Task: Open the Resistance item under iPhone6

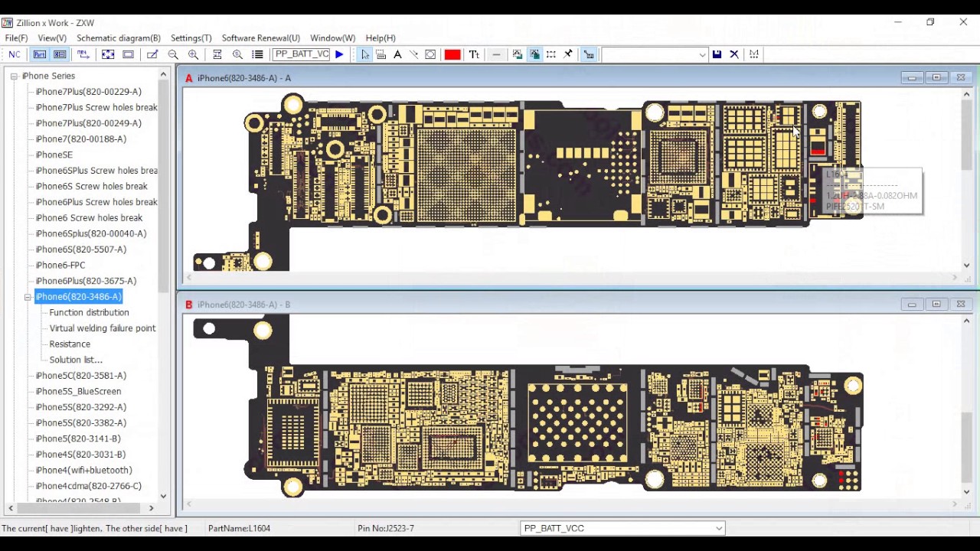Action: (x=70, y=344)
